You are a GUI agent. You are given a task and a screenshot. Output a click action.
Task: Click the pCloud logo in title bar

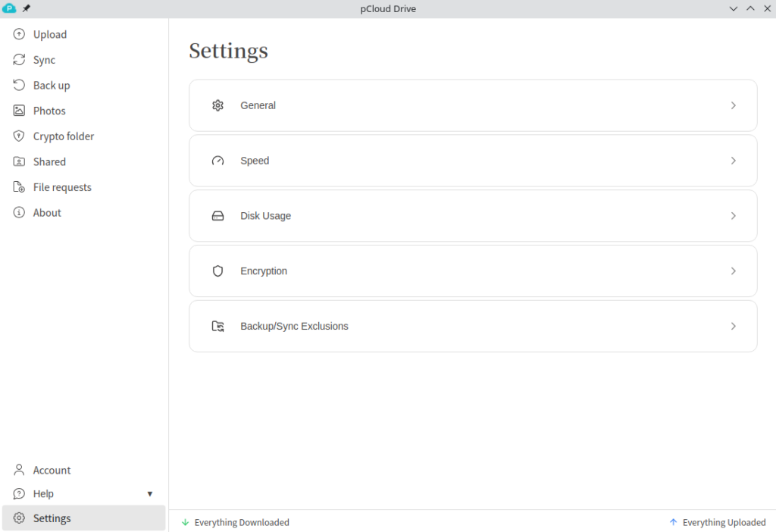click(10, 8)
